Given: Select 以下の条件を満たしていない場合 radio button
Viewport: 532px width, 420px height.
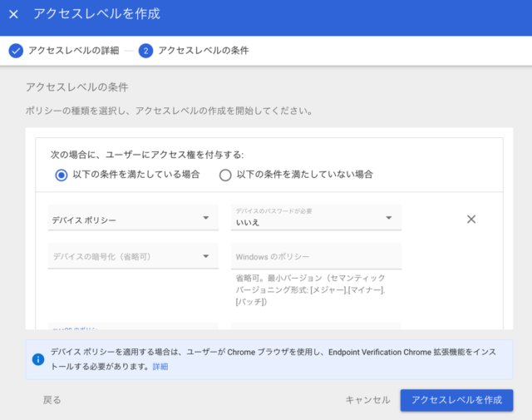Looking at the screenshot, I should click(x=225, y=175).
